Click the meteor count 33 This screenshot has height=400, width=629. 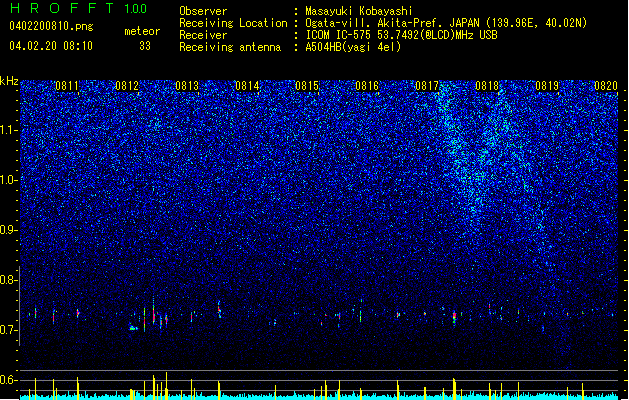145,46
